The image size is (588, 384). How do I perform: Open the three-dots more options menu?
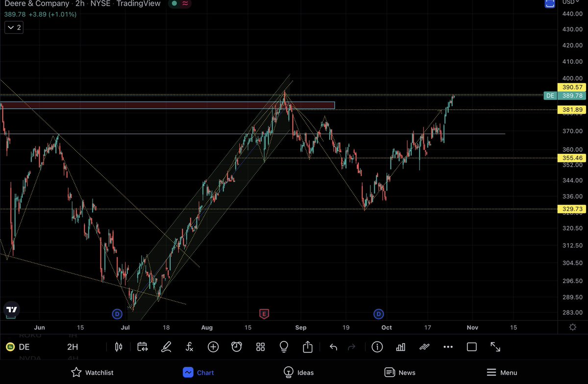click(x=448, y=347)
